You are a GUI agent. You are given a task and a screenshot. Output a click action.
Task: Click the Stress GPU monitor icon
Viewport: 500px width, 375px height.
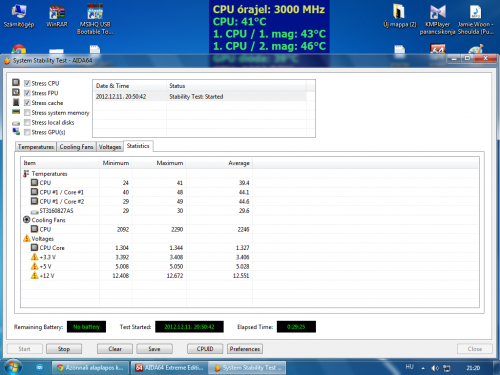tap(16, 131)
